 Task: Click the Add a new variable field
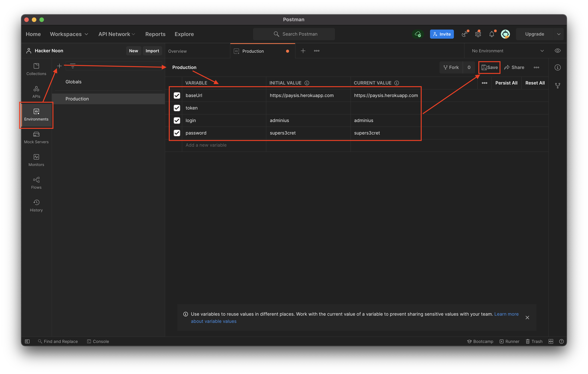point(206,145)
